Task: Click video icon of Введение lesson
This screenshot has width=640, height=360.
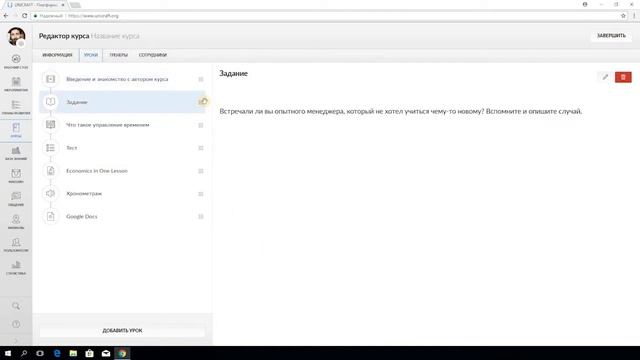Action: [50, 79]
